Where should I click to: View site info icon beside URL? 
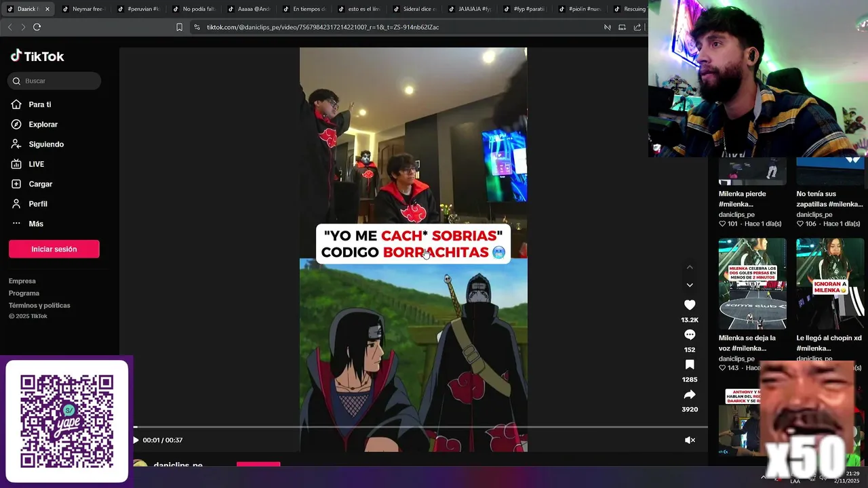pyautogui.click(x=197, y=27)
